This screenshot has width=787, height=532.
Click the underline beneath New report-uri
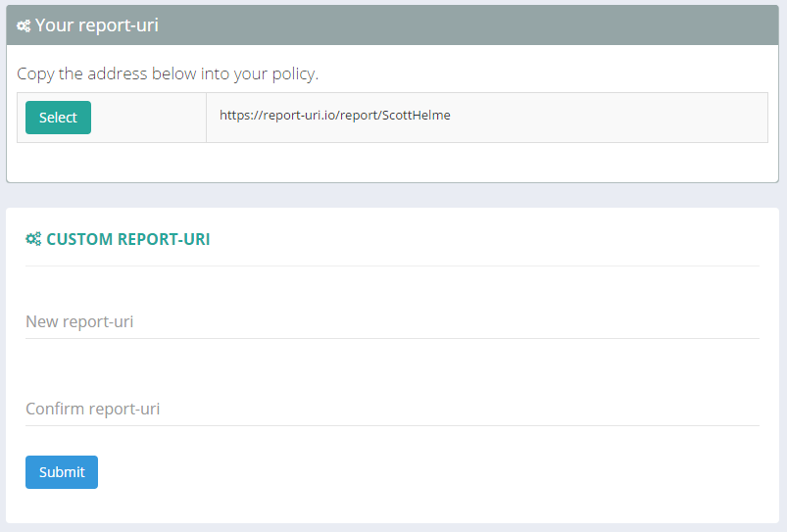[x=392, y=338]
